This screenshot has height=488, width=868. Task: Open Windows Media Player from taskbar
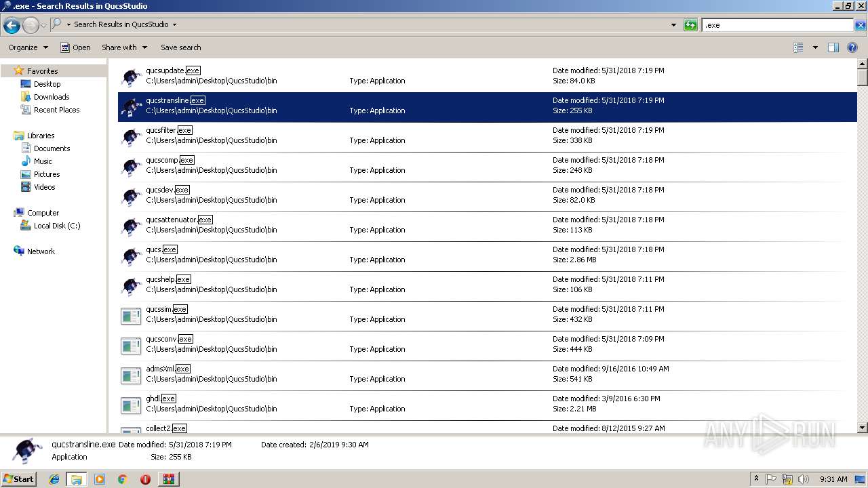100,479
